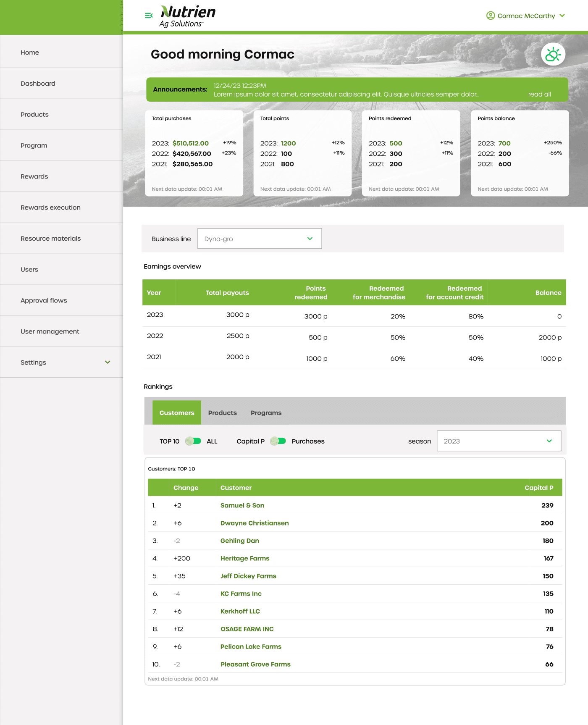Screen dimensions: 588x725
Task: Click the Change column header in rankings
Action: point(186,488)
